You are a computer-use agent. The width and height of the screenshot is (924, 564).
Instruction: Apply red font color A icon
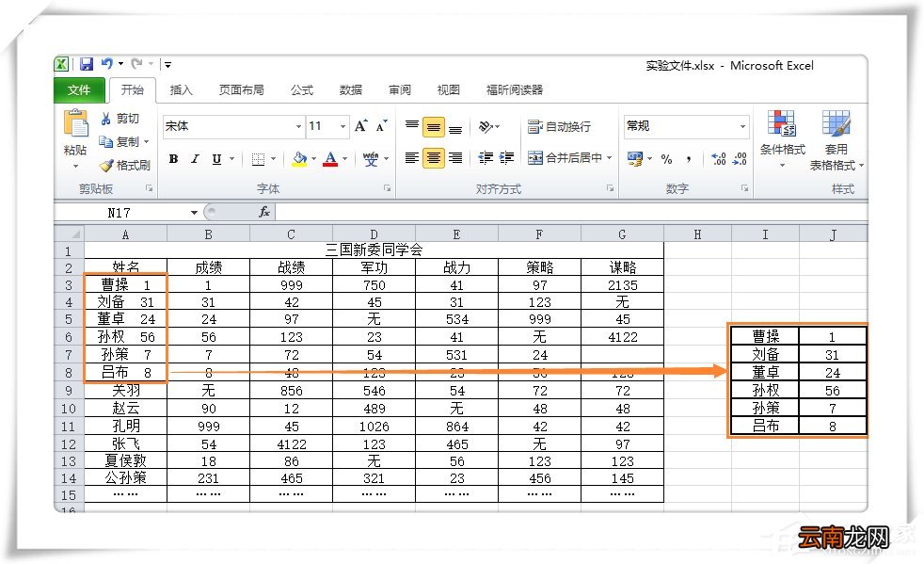[330, 159]
